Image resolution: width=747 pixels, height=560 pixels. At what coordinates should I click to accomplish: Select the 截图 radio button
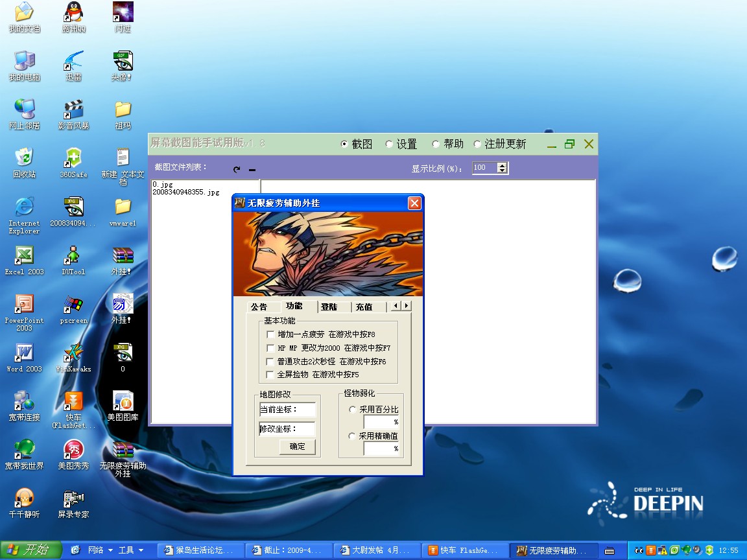click(344, 144)
